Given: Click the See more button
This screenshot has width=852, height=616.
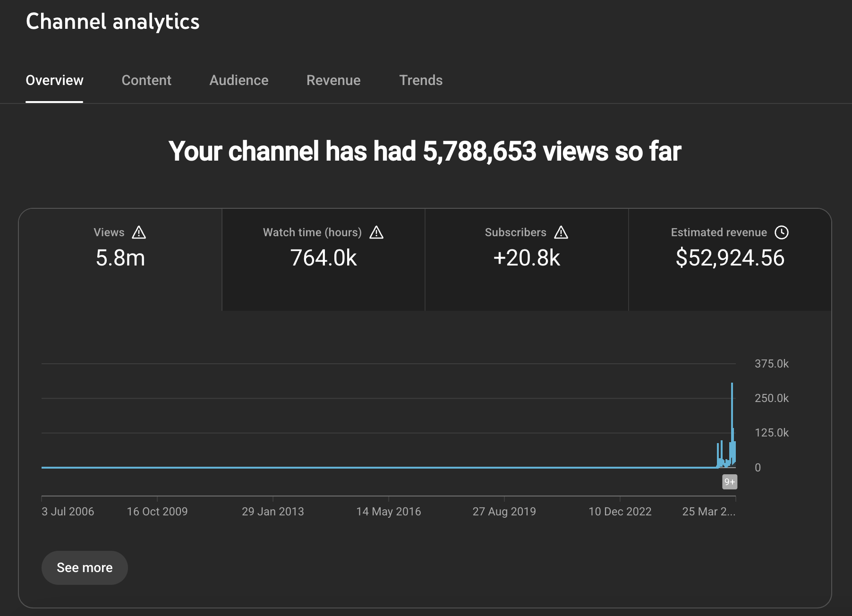Looking at the screenshot, I should pyautogui.click(x=85, y=567).
